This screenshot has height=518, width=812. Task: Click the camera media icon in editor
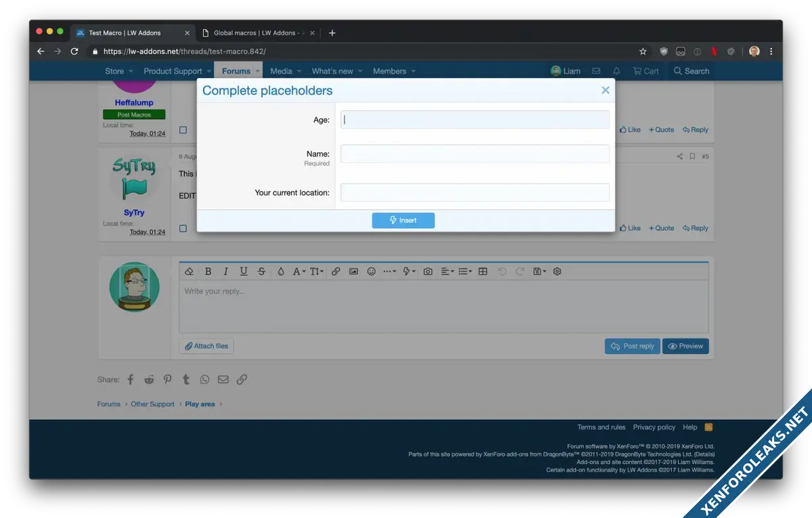point(428,272)
